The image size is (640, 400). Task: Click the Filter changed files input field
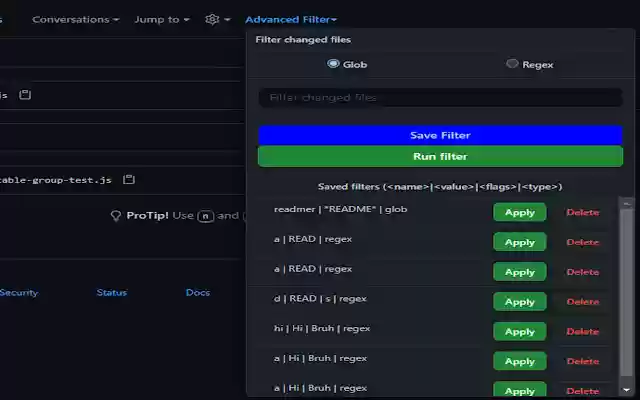pos(440,98)
